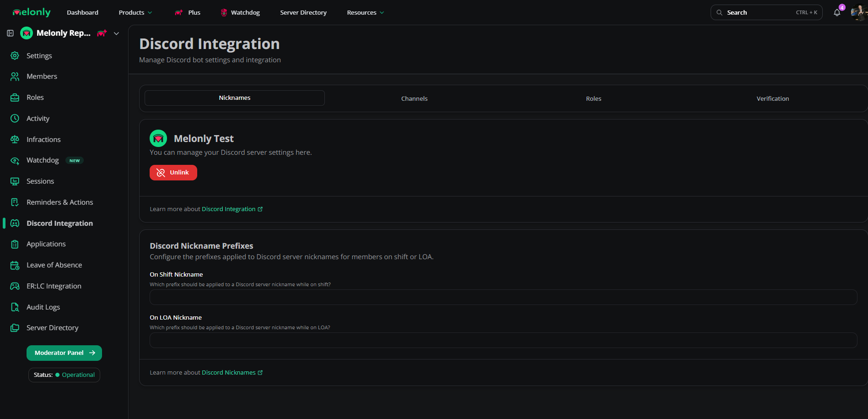
Task: Open Server Directory in top navigation
Action: coord(303,12)
